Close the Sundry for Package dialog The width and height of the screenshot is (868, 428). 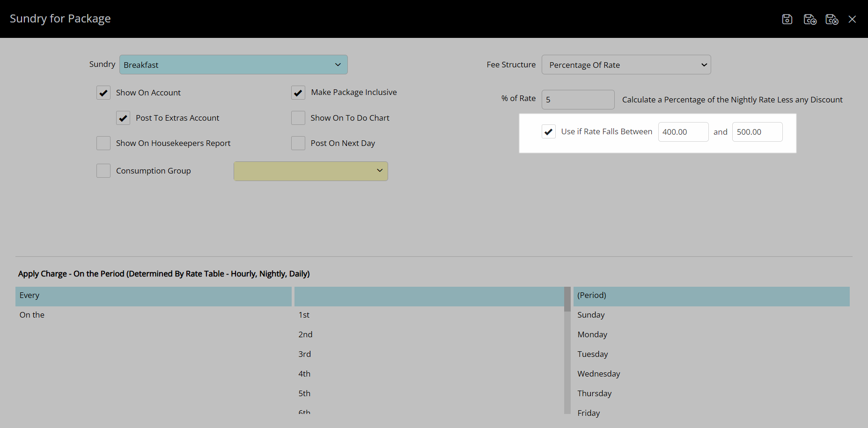(x=852, y=19)
